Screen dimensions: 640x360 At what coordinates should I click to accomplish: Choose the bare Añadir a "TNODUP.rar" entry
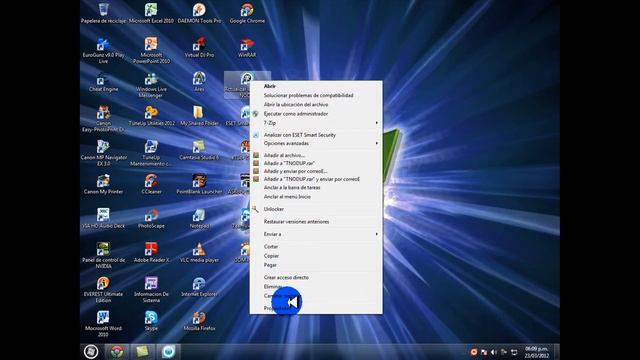316,163
